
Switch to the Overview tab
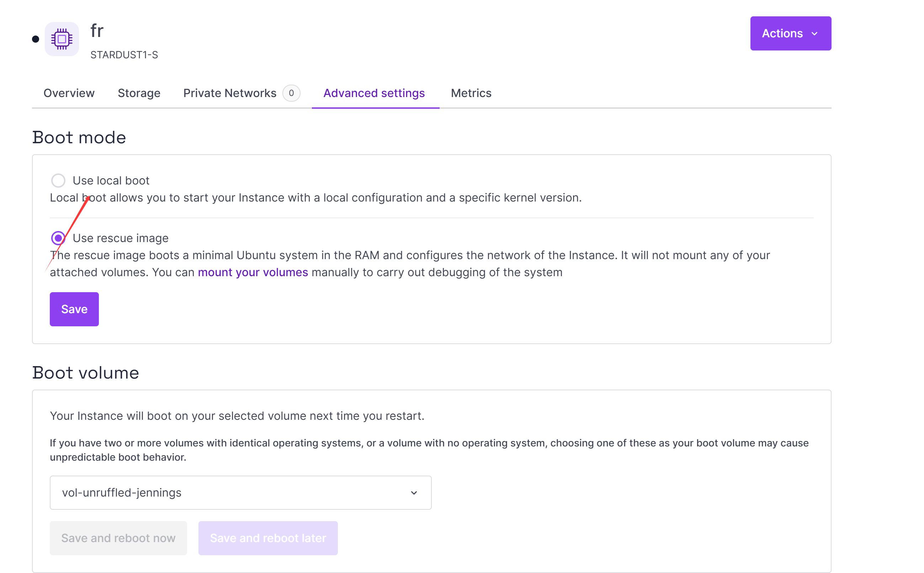[69, 93]
